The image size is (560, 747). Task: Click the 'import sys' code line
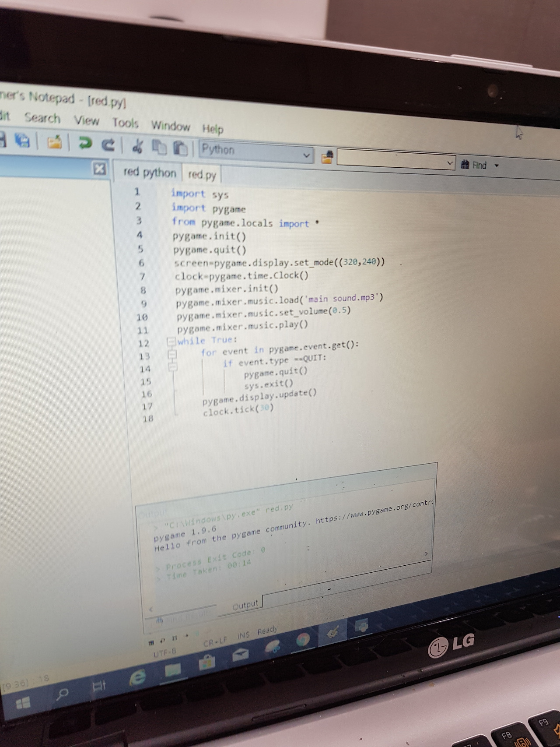coord(200,194)
